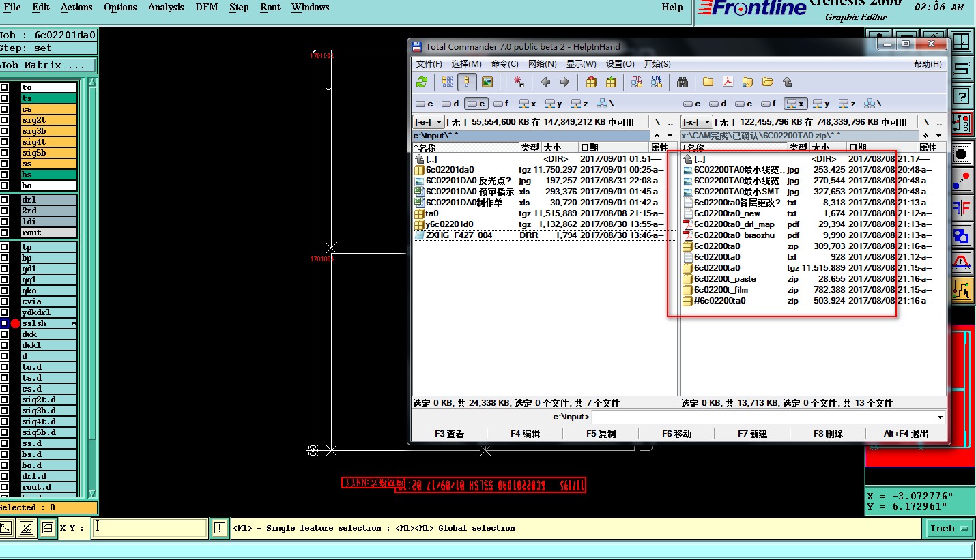Viewport: 976px width, 560px height.
Task: Click the F5 复制 button
Action: pos(601,434)
